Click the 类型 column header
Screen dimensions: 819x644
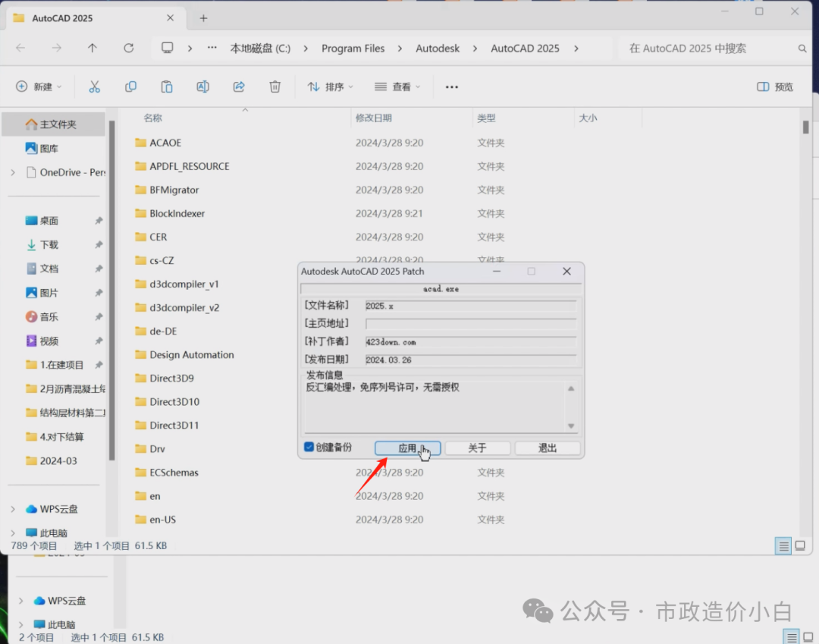[486, 118]
